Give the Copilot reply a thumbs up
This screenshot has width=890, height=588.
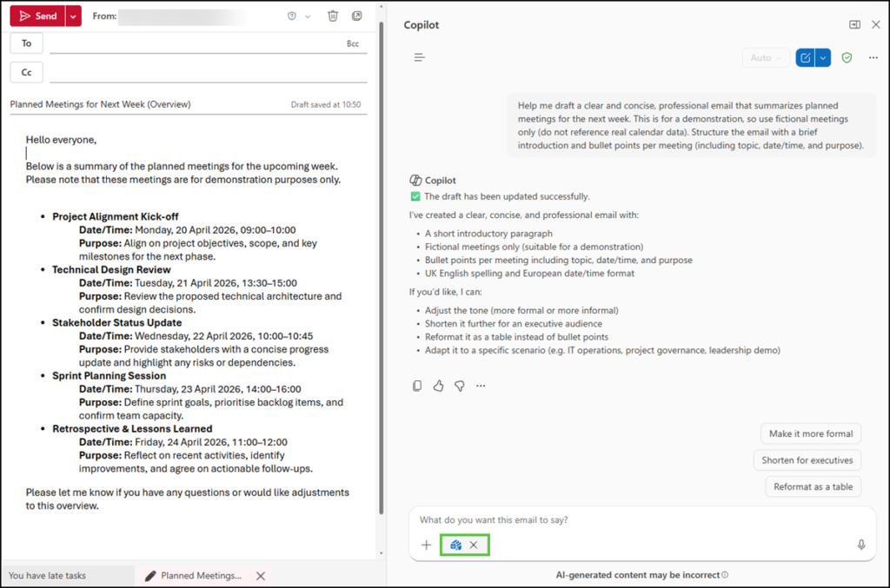(x=439, y=385)
